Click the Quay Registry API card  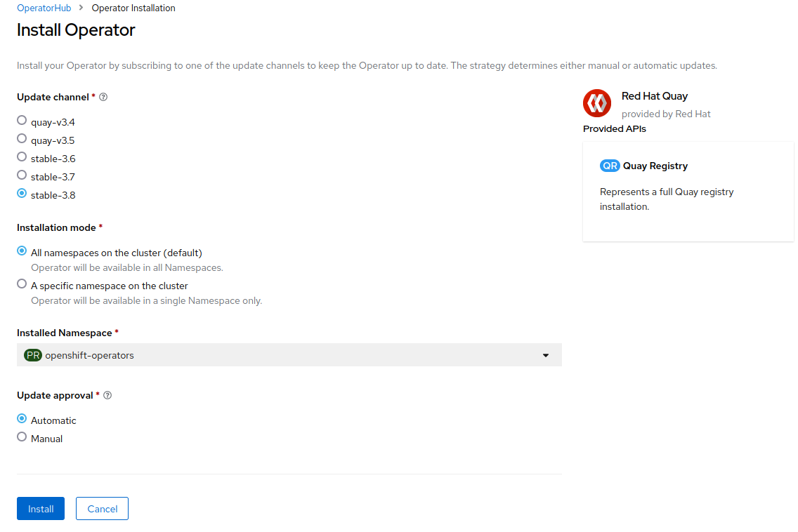click(x=688, y=192)
